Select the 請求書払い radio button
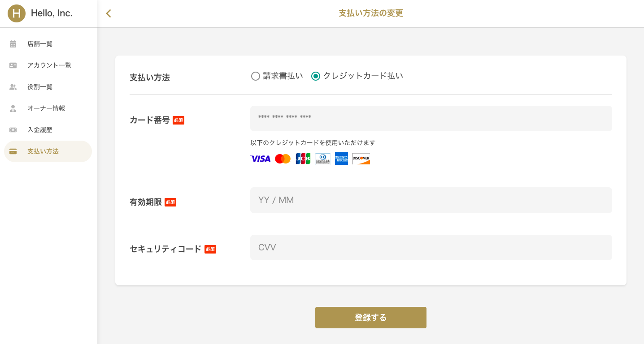This screenshot has height=344, width=644. [256, 76]
